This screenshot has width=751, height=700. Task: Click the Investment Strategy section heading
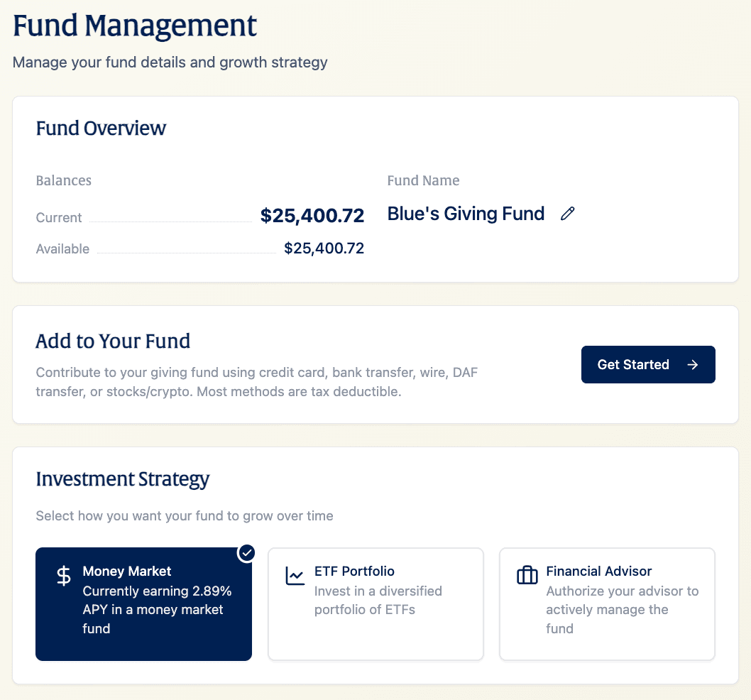(122, 479)
